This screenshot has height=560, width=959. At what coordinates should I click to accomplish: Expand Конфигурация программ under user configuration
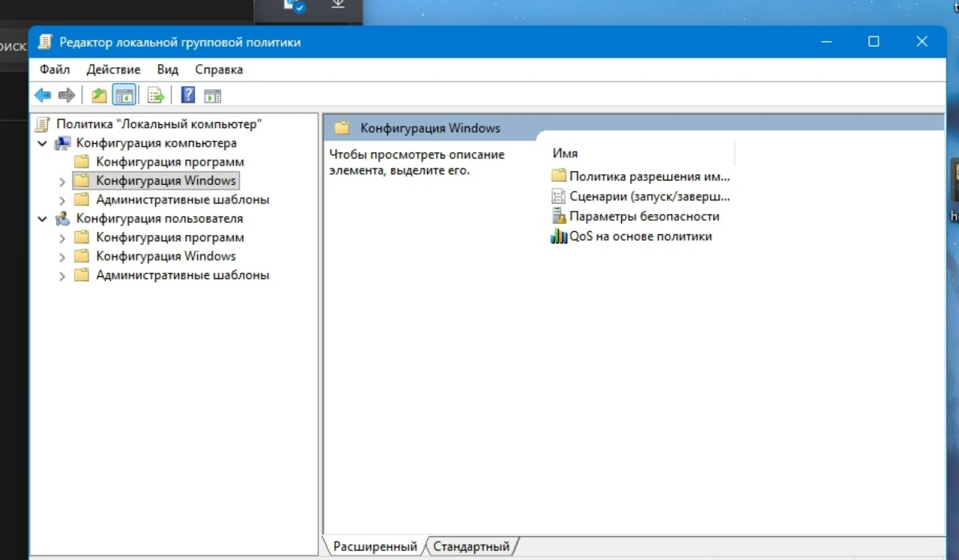pyautogui.click(x=62, y=237)
